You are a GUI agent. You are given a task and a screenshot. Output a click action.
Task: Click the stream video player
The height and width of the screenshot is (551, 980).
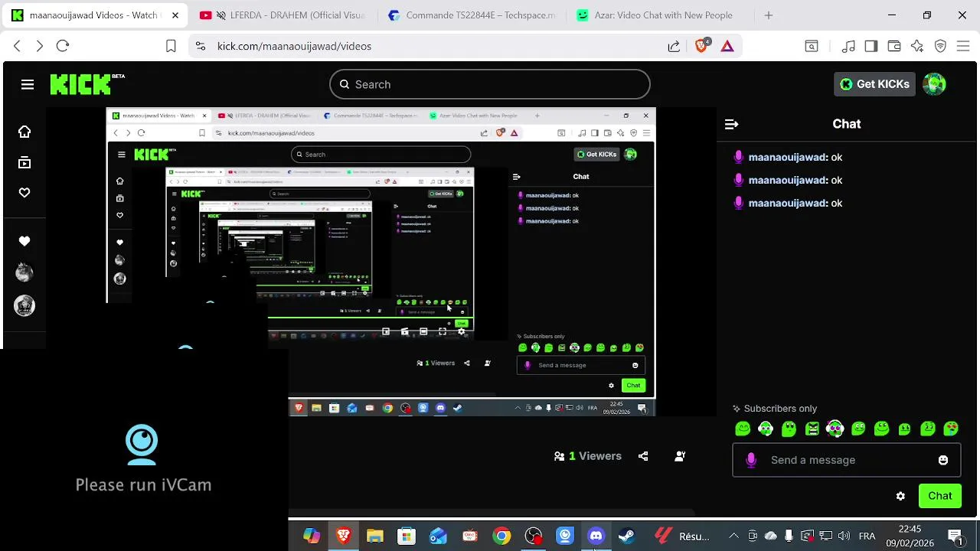point(381,262)
